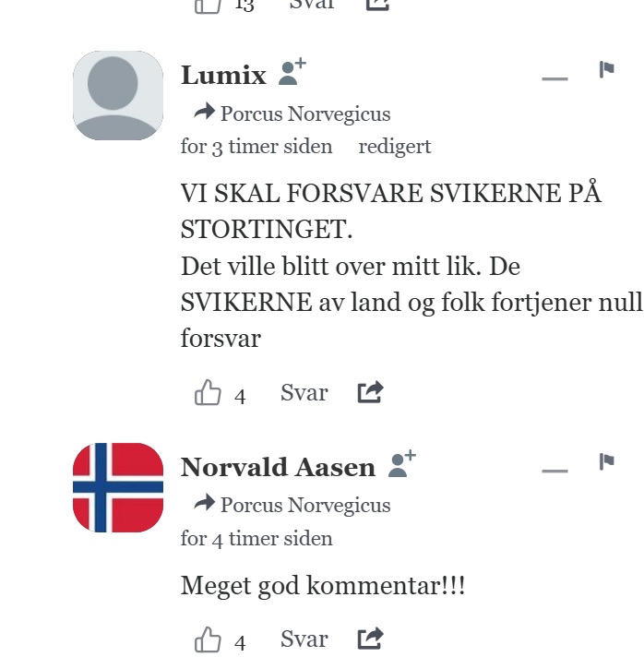
Task: Flag Lumix's comment as inappropriate
Action: coord(606,69)
